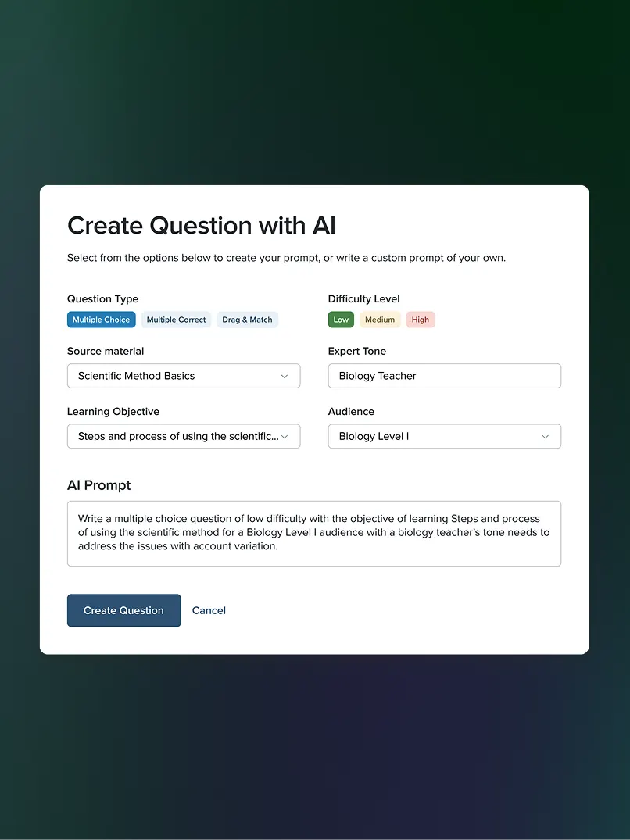Click the chevron arrow in Learning Objective field
Viewport: 630px width, 840px height.
click(285, 437)
